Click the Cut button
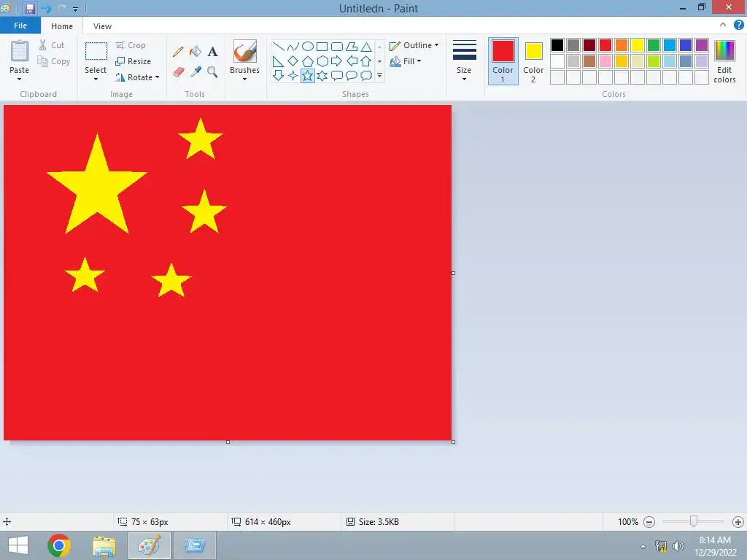This screenshot has height=560, width=747. coord(52,45)
